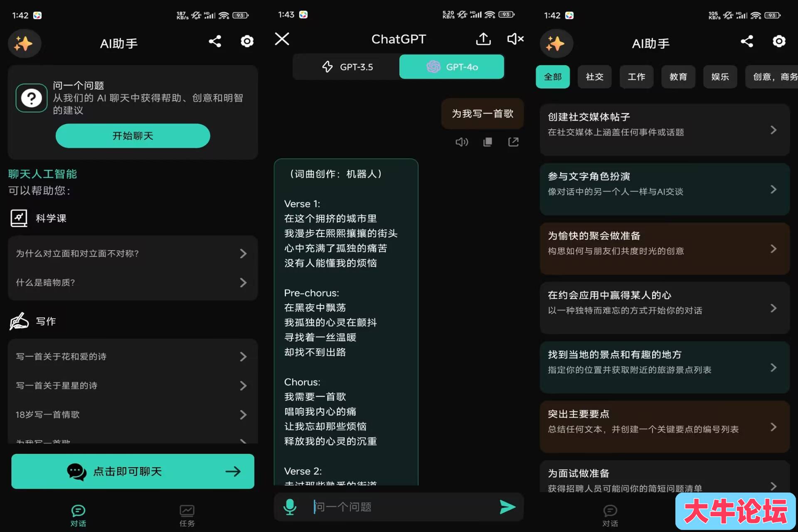Open the chevron on 创建社交媒体帖子 card

point(773,130)
